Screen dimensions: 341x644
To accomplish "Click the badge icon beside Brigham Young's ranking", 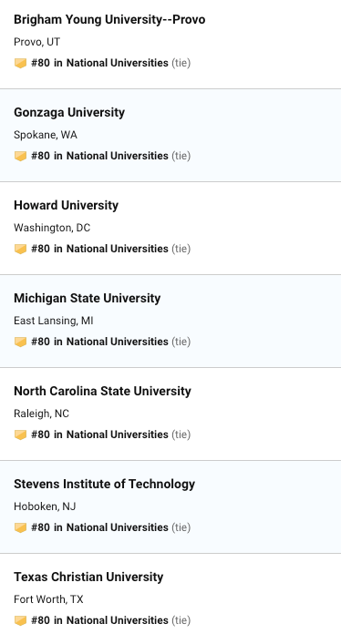I will point(21,63).
